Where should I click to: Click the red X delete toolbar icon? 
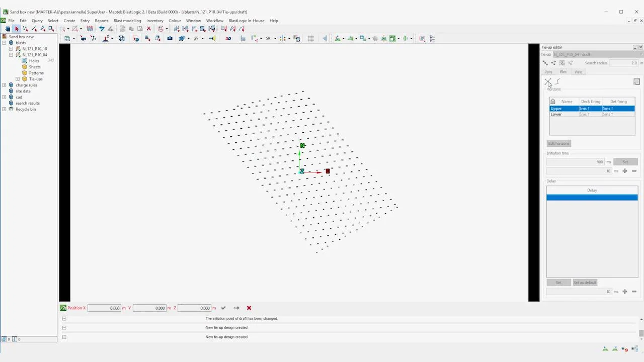[x=148, y=29]
